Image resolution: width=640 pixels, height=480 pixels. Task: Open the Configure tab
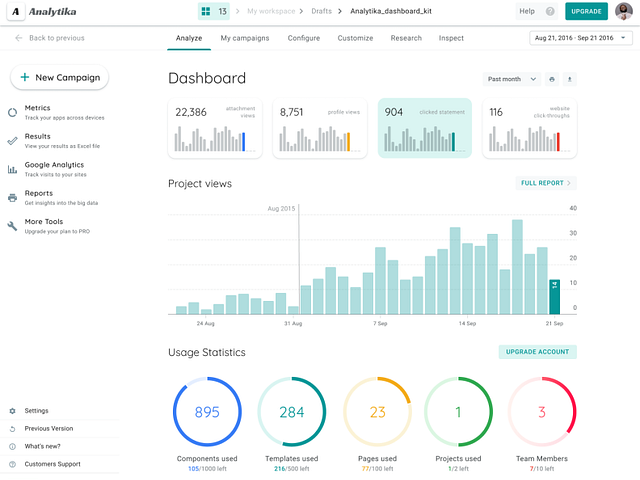point(304,38)
